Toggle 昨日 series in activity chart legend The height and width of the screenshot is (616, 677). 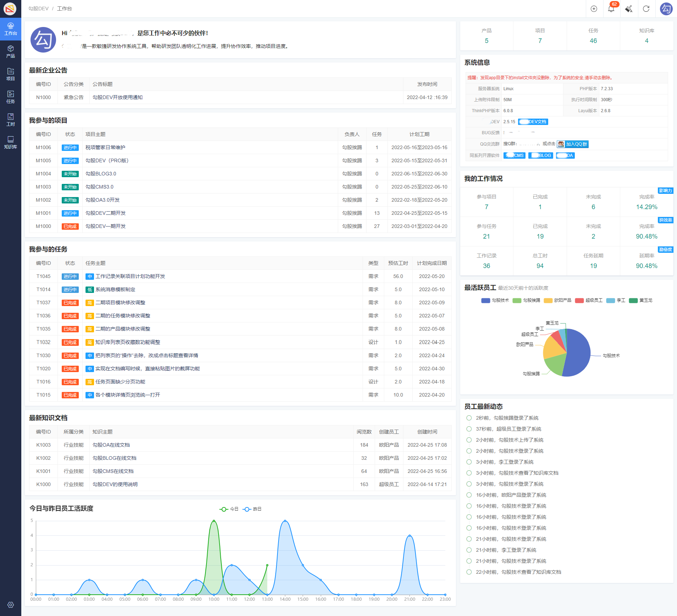252,509
